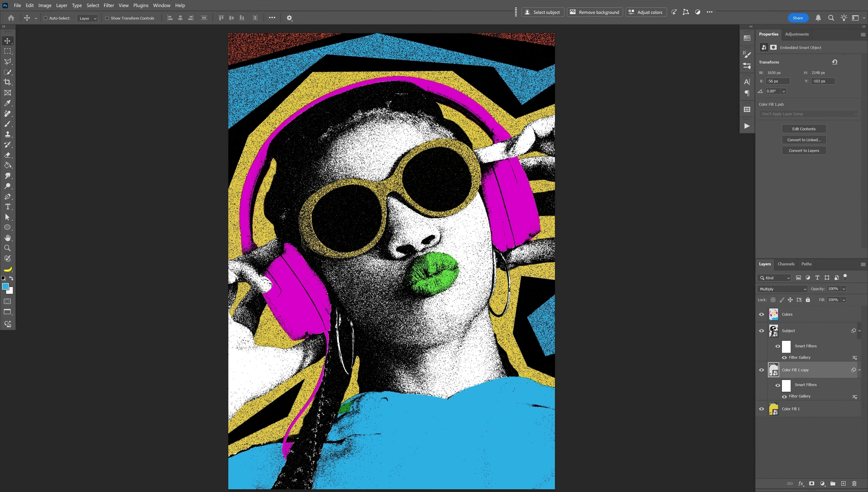Viewport: 868px width, 492px height.
Task: Swap foreground and background colors
Action: (x=11, y=279)
